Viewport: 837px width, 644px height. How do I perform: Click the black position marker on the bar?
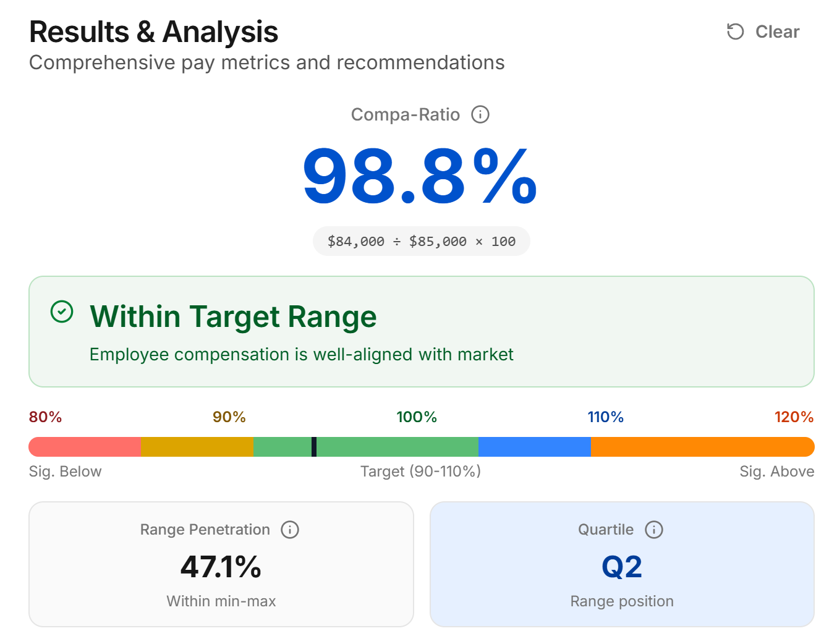tap(314, 447)
